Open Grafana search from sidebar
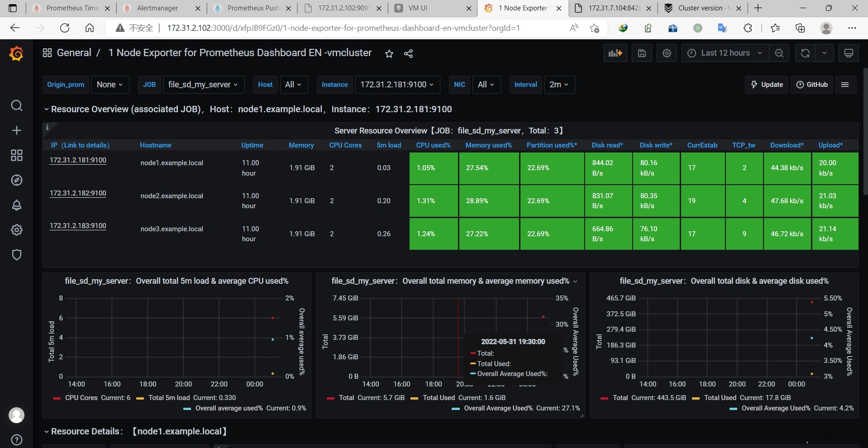 17,106
